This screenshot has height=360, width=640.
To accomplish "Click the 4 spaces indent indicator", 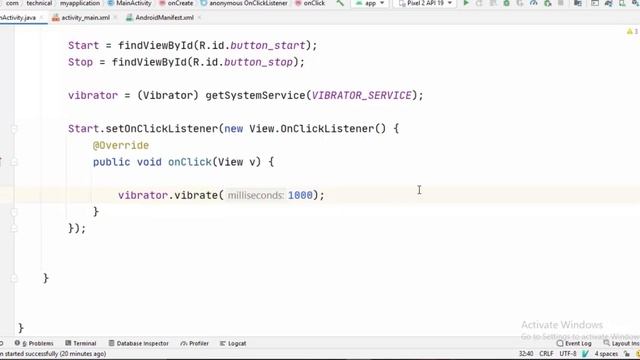I will [606, 353].
